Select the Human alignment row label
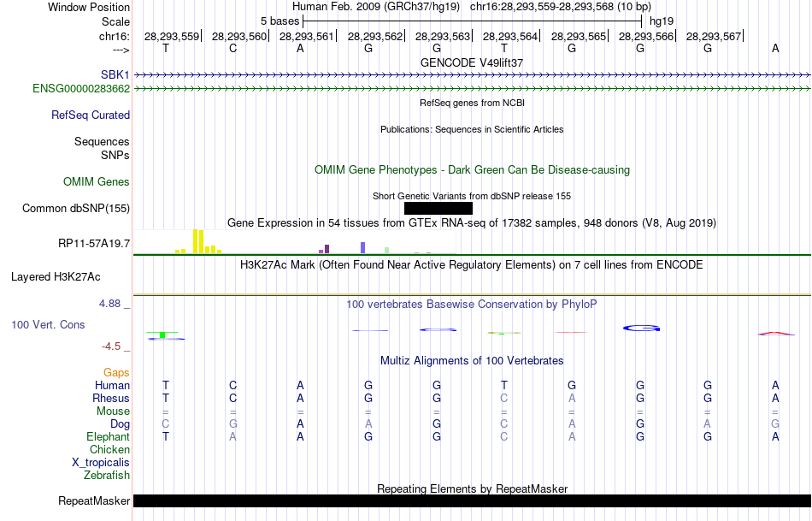 pos(112,385)
